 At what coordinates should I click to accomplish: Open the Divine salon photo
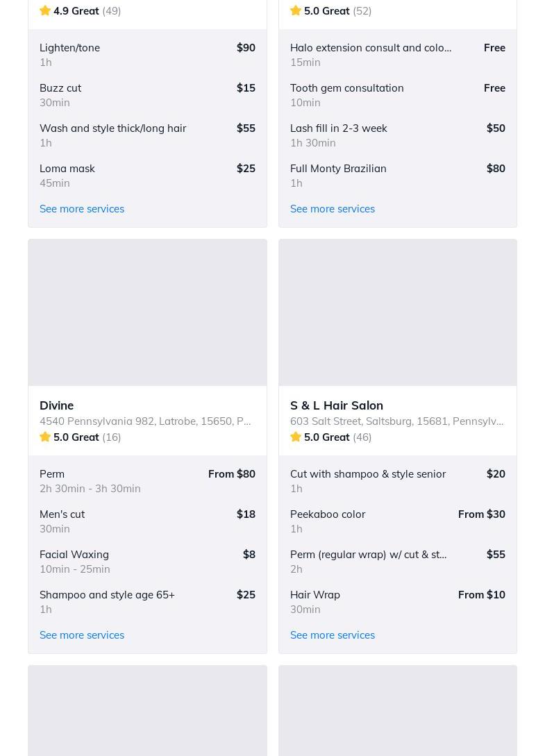pyautogui.click(x=147, y=312)
